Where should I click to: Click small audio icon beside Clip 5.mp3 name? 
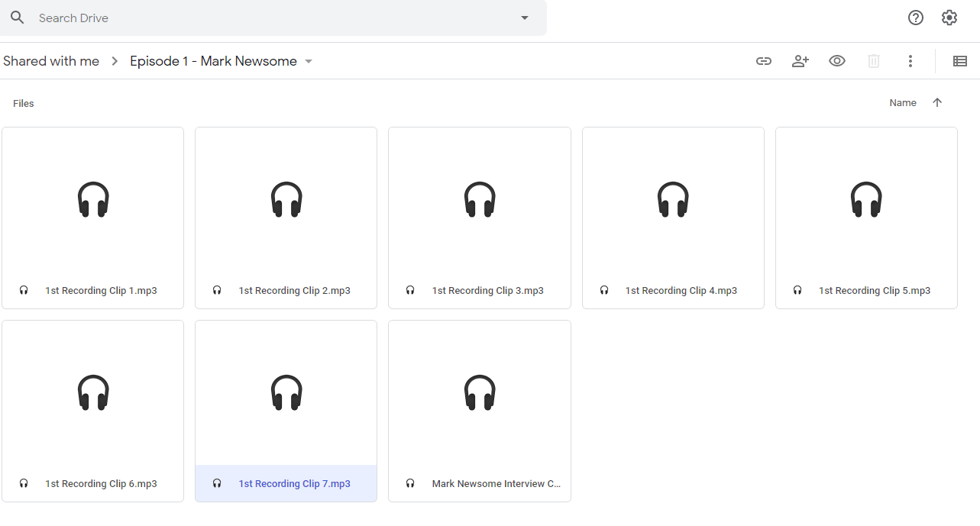797,291
